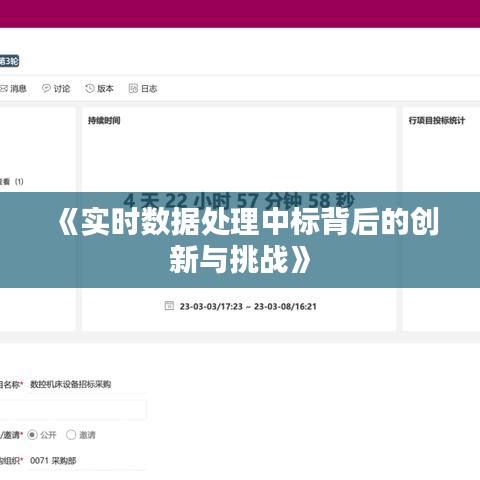Click the 行项目投标统计 panel title

(437, 121)
